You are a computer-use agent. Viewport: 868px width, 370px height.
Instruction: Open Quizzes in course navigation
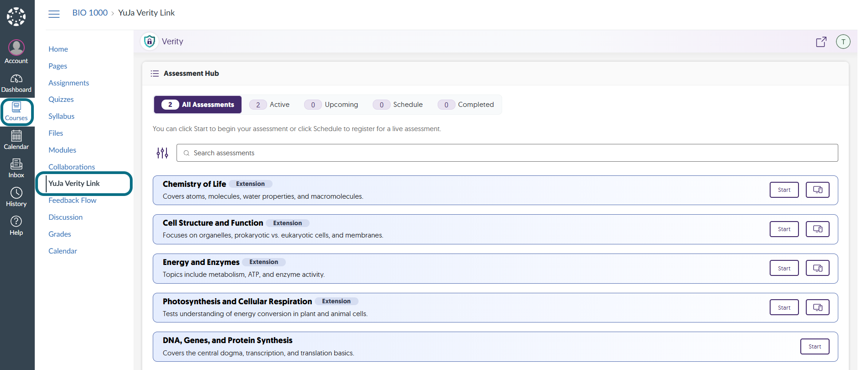61,99
